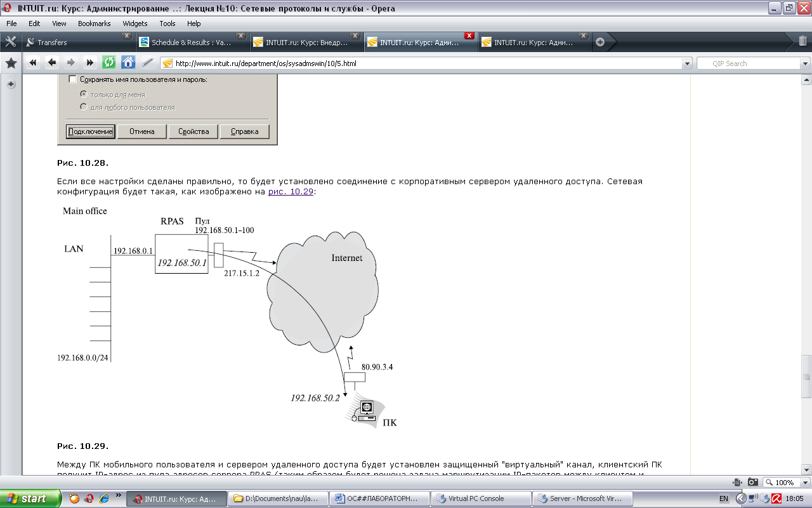Switch to ОС##ЛАБОРАТОРН Word taskbar item

click(x=379, y=498)
